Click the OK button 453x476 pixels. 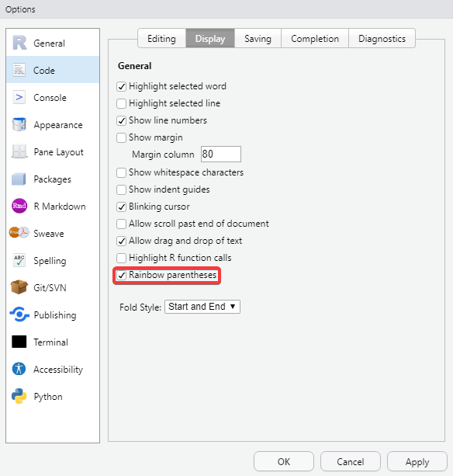click(283, 462)
